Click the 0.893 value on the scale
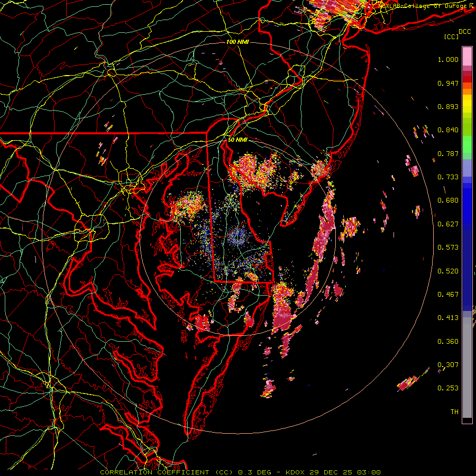The width and height of the screenshot is (476, 476). (x=448, y=106)
